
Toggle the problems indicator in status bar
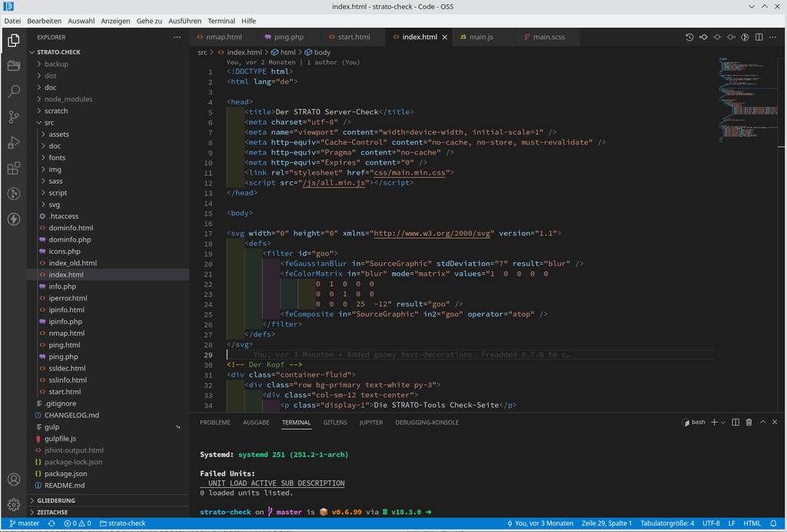point(77,524)
